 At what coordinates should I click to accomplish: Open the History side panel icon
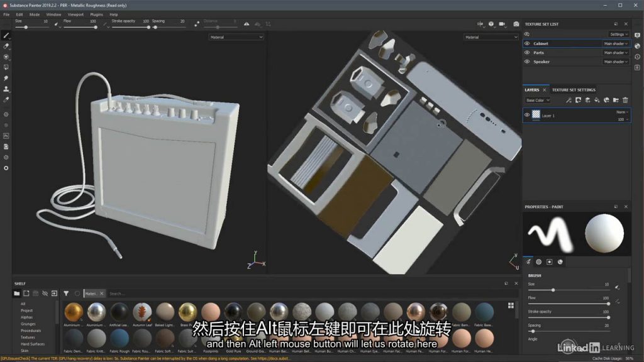coord(638,57)
